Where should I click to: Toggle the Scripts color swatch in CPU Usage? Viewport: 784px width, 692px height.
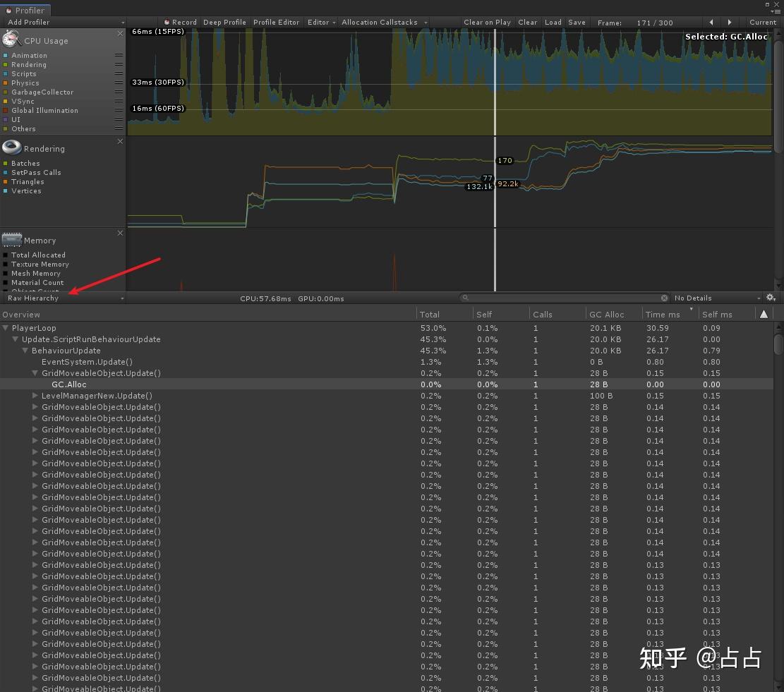[6, 74]
